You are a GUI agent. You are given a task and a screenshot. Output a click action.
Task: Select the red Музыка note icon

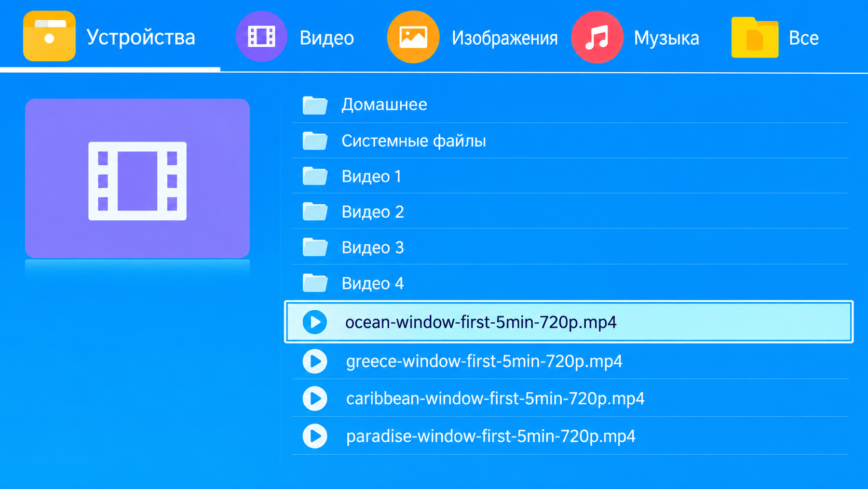point(597,37)
